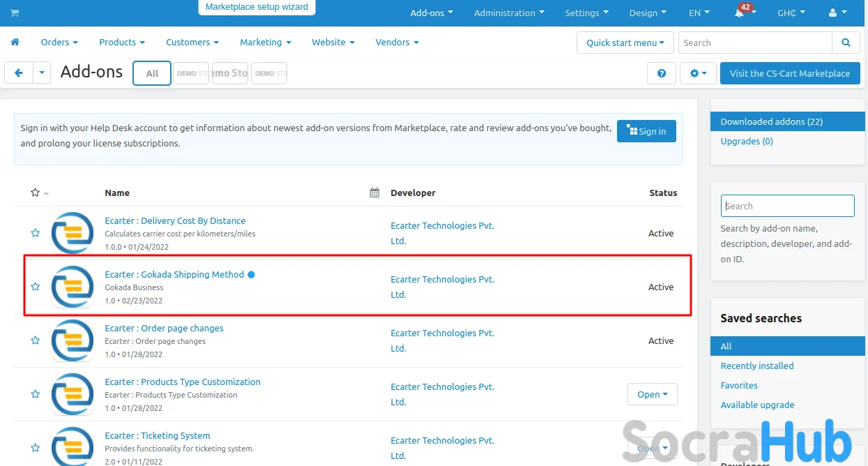Expand Open dropdown for Products Type Customization
Image resolution: width=868 pixels, height=466 pixels.
tap(652, 394)
